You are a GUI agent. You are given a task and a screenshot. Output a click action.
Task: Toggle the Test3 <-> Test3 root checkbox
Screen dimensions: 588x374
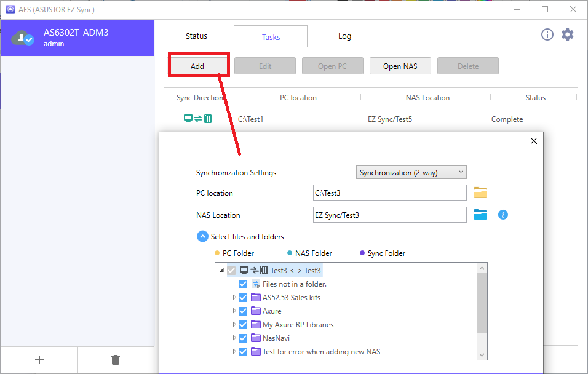point(231,271)
